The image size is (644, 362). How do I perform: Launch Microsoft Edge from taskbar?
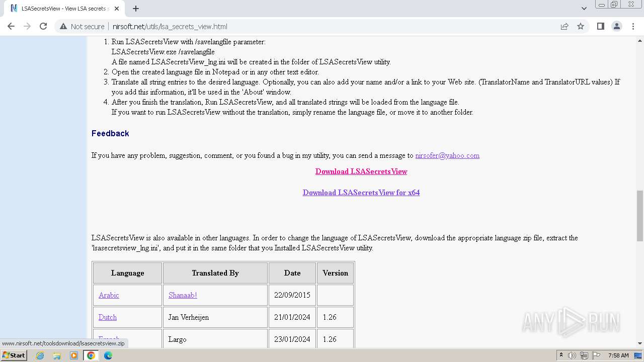(108, 355)
